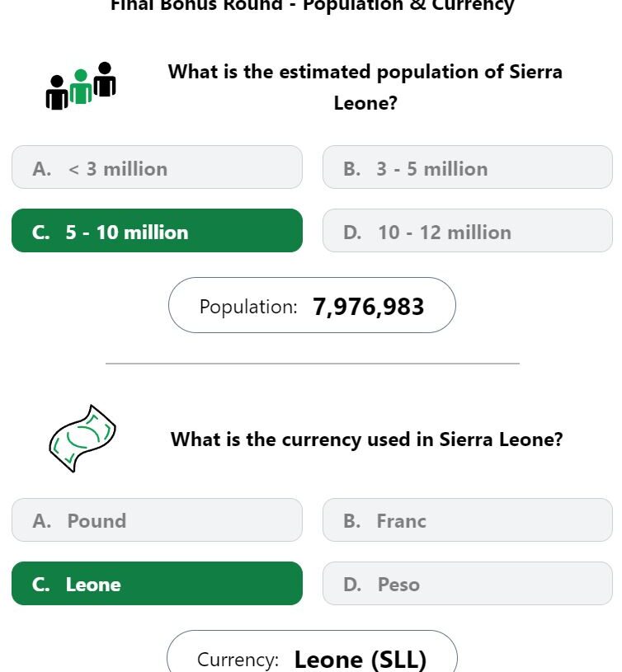This screenshot has width=622, height=672.
Task: Click the Sierra Leone population question text
Action: (x=365, y=87)
